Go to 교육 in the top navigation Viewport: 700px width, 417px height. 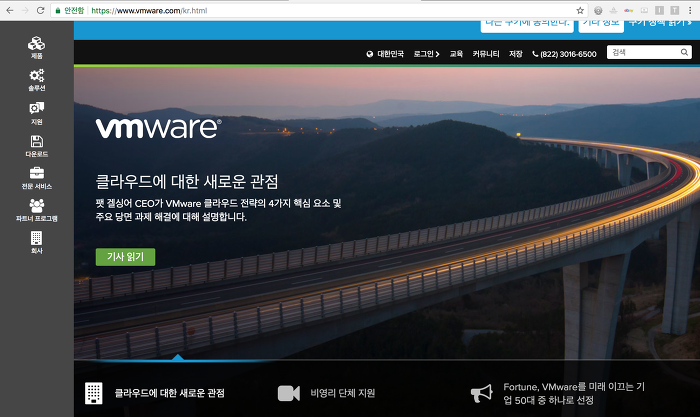(x=456, y=54)
